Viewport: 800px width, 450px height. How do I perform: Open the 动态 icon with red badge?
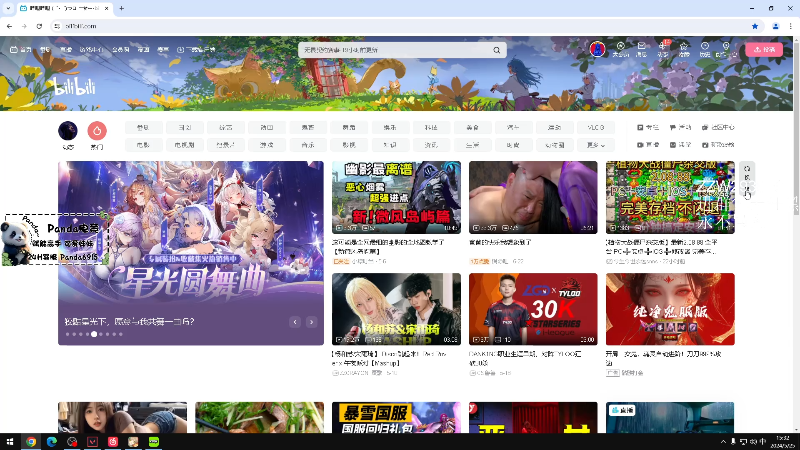coord(663,49)
